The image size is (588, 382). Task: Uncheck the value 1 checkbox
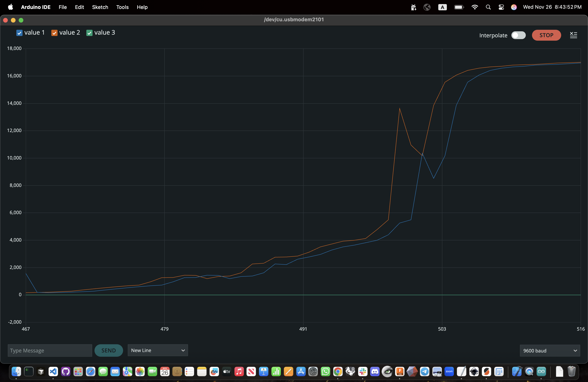click(19, 33)
